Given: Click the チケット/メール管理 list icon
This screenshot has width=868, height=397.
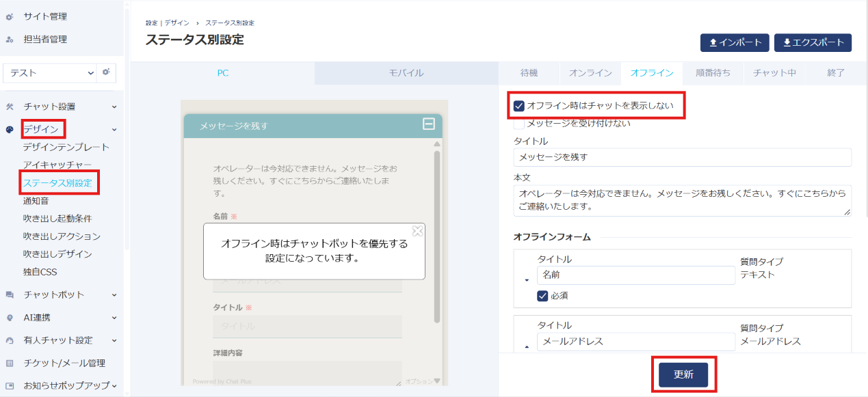Looking at the screenshot, I should coord(10,364).
